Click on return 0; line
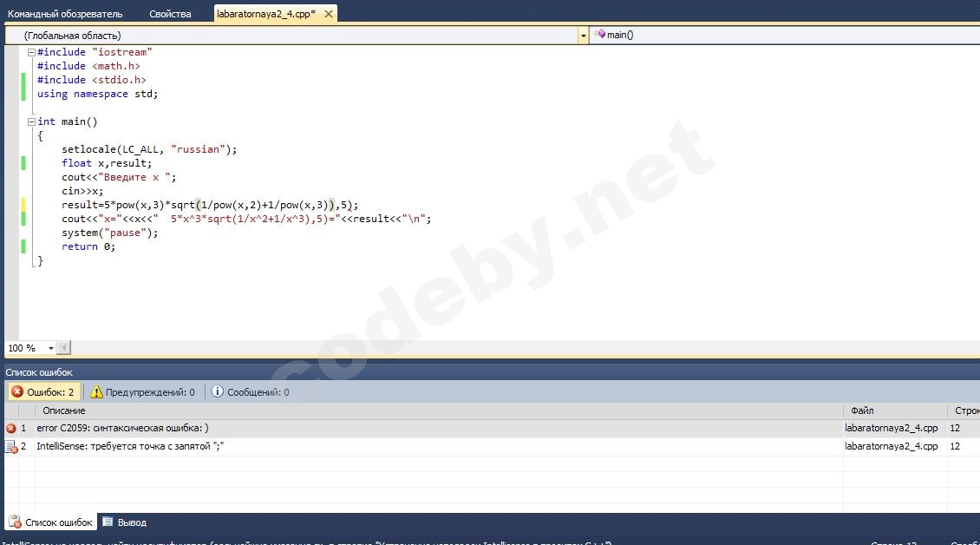Image resolution: width=980 pixels, height=545 pixels. tap(88, 246)
